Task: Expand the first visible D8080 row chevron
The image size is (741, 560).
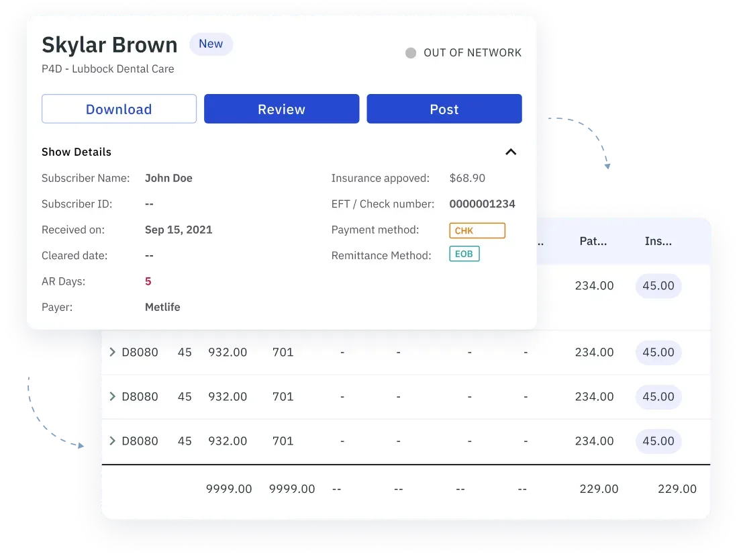Action: [x=113, y=352]
